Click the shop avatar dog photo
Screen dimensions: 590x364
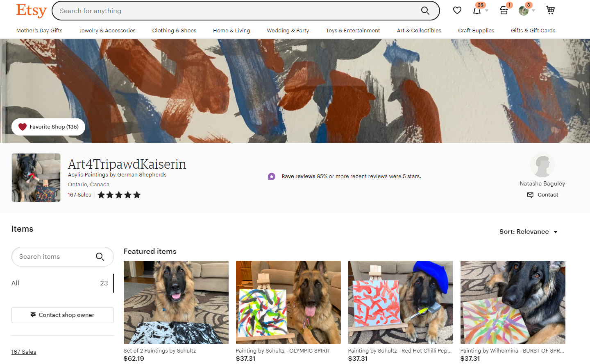(36, 178)
